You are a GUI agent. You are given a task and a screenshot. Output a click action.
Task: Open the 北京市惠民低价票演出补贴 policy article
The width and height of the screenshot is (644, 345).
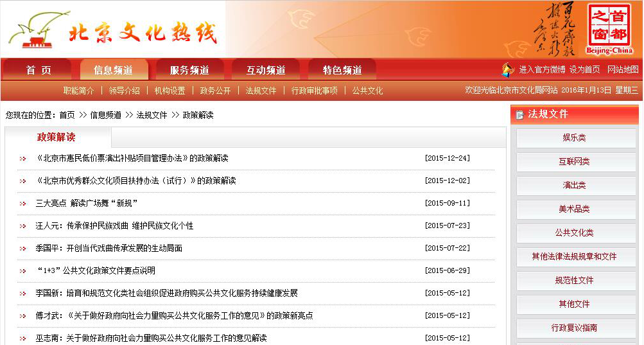coord(132,158)
